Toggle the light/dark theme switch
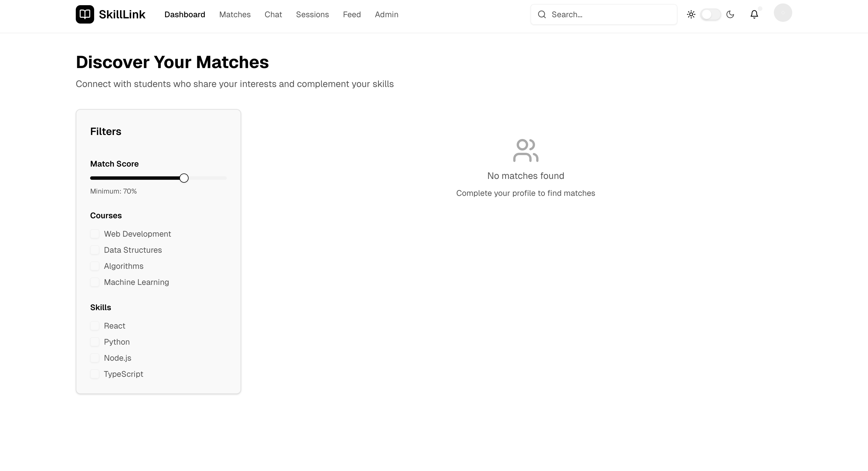Viewport: 868px width, 471px height. 711,14
